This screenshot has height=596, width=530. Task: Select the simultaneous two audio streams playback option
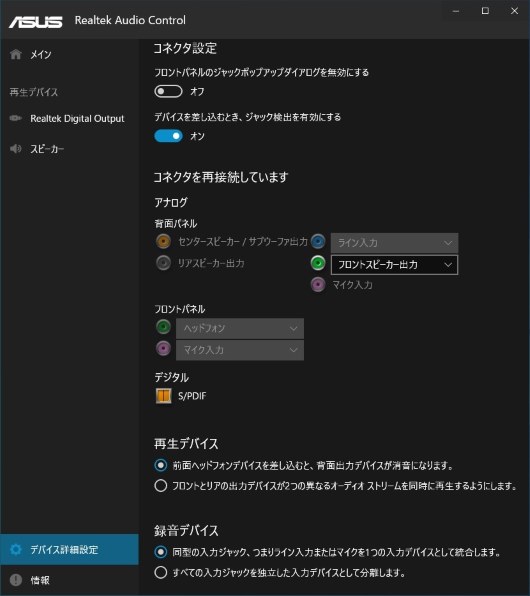(160, 485)
